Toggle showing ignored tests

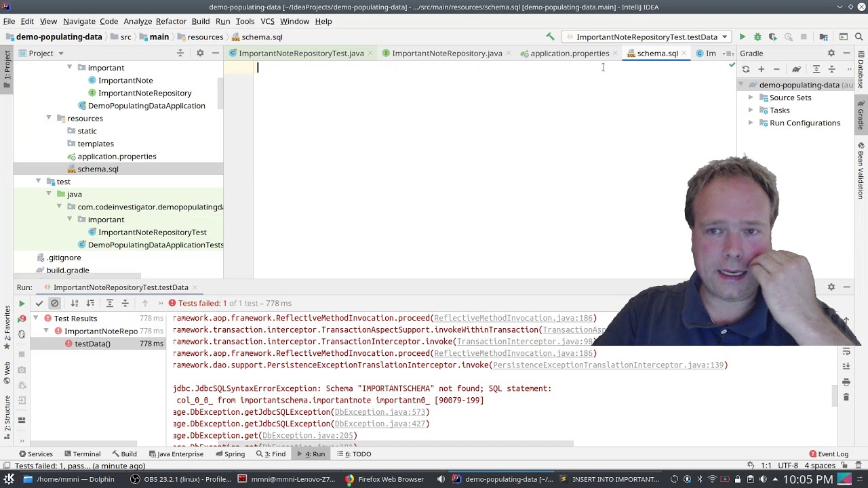55,304
